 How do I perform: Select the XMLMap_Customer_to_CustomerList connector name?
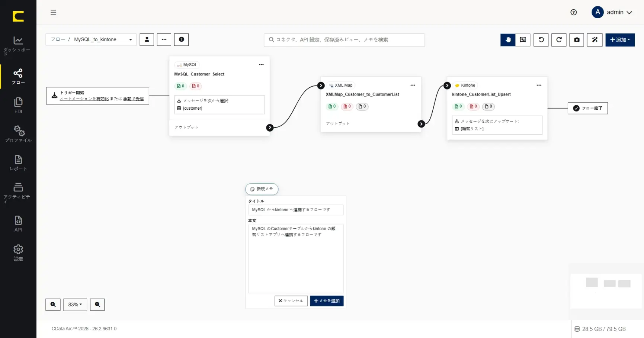point(362,94)
